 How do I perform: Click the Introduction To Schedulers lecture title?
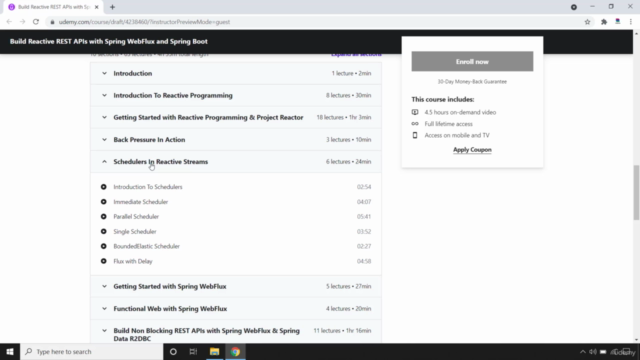(x=148, y=187)
